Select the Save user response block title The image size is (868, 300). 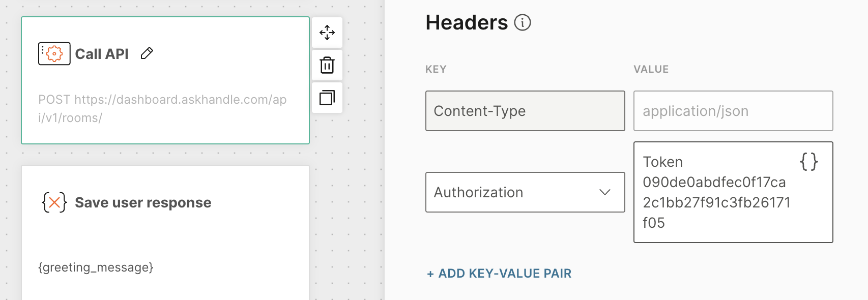coord(143,202)
